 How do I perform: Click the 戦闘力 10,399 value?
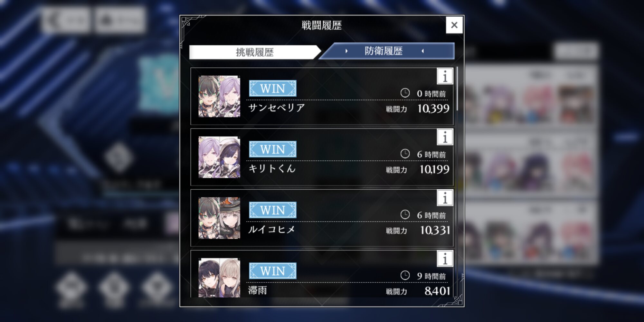click(x=433, y=109)
